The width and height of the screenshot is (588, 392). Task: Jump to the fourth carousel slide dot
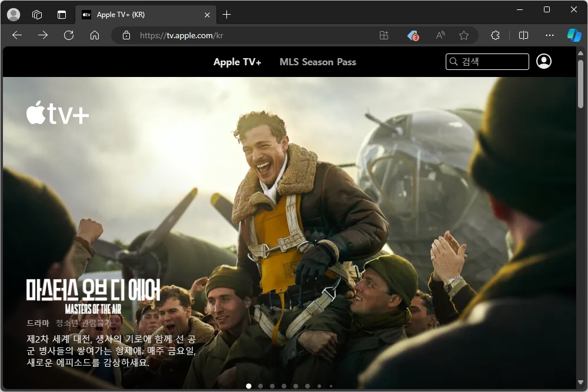pos(284,386)
